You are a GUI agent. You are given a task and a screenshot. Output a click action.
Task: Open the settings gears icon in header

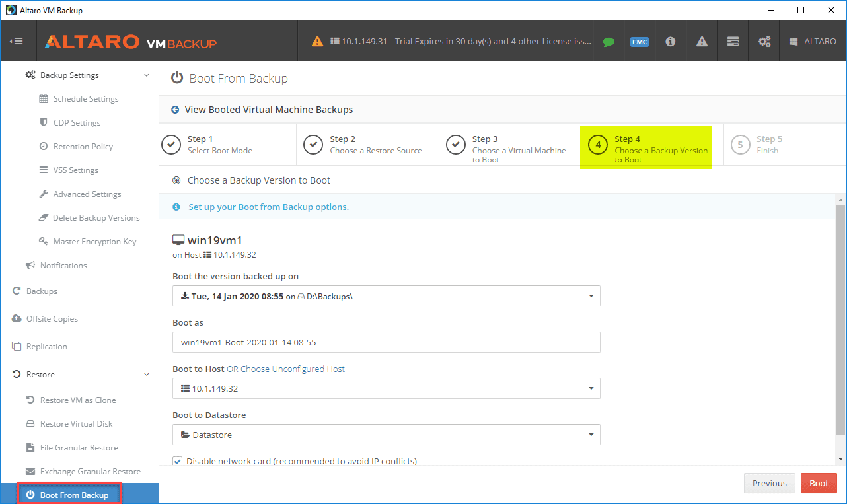point(764,42)
